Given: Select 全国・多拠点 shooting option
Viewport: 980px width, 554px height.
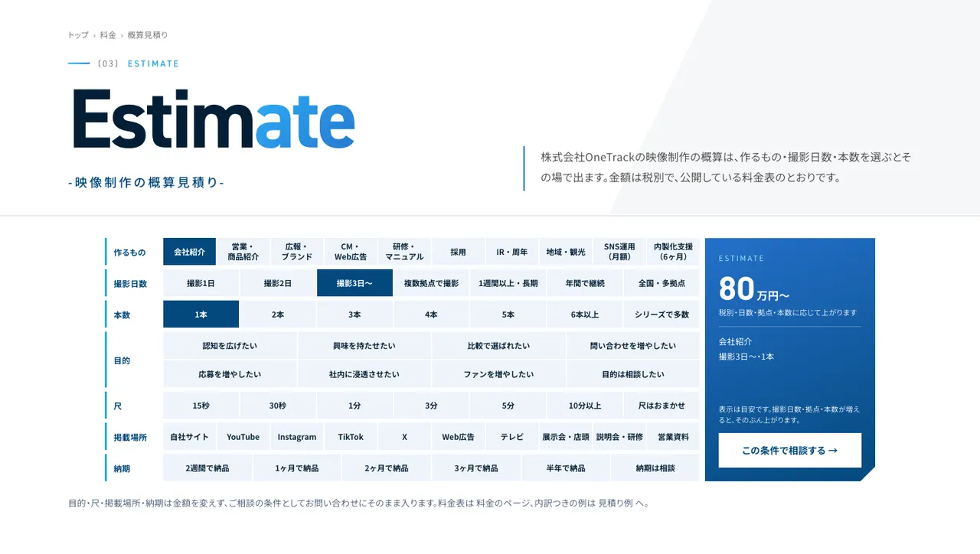Looking at the screenshot, I should (x=661, y=283).
